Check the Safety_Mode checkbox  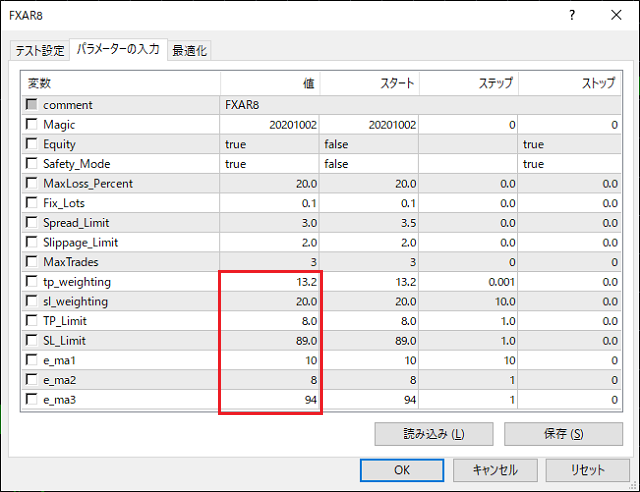31,163
